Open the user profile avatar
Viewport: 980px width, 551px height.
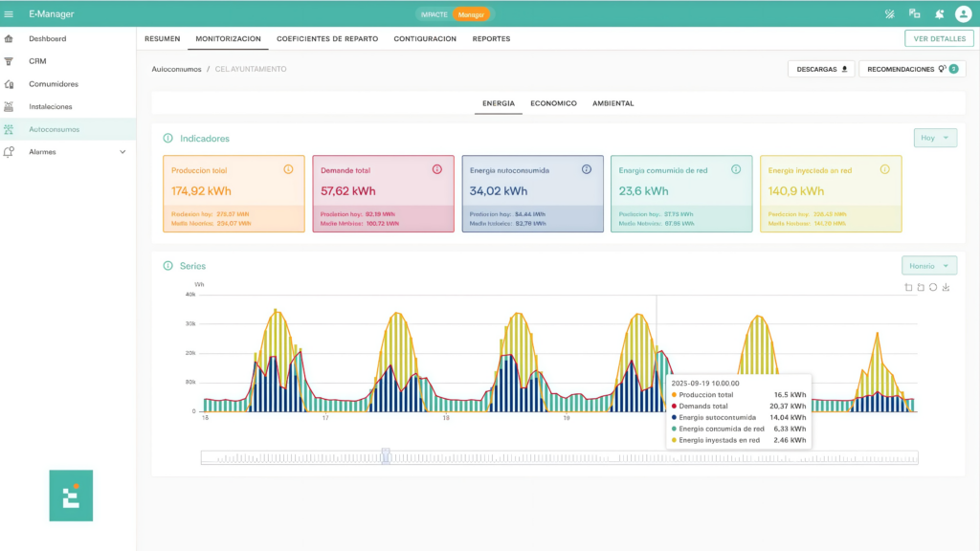tap(963, 13)
